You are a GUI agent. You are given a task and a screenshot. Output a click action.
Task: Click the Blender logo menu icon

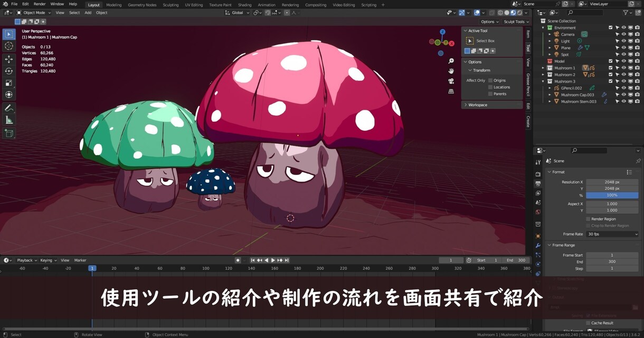(x=4, y=4)
